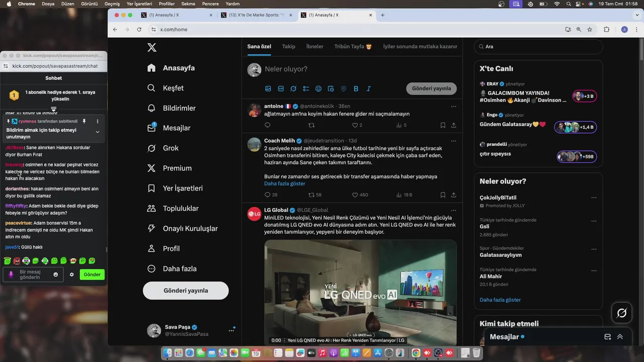Like antoine's post

[x=355, y=125]
